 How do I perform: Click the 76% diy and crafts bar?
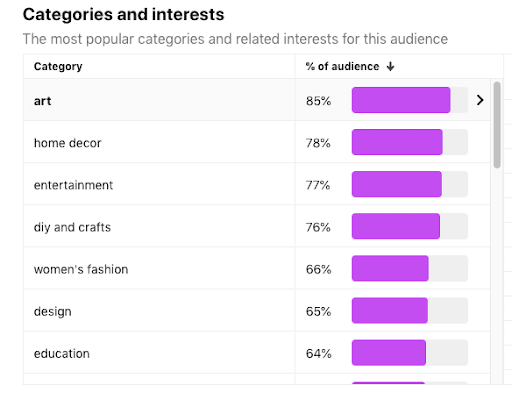tap(396, 226)
